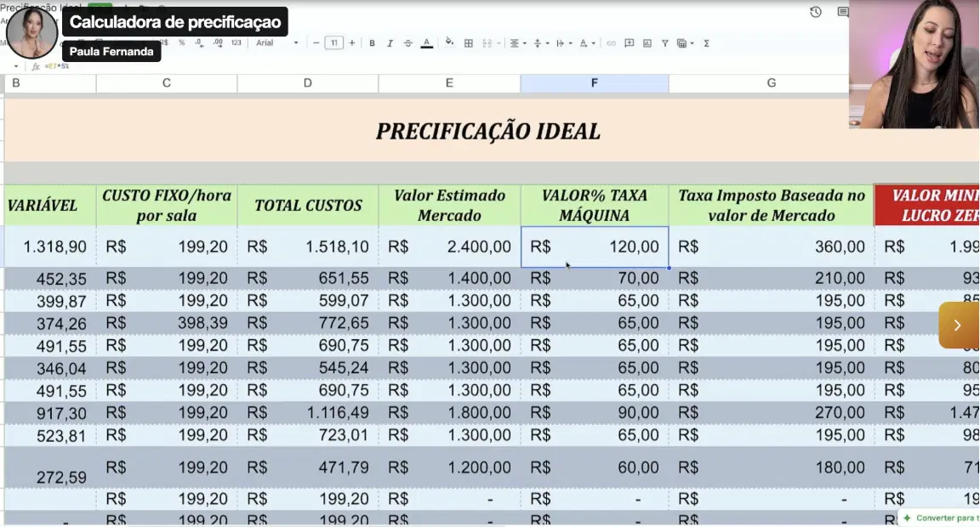Image resolution: width=980 pixels, height=527 pixels.
Task: Click the Converter para button
Action: click(x=939, y=518)
